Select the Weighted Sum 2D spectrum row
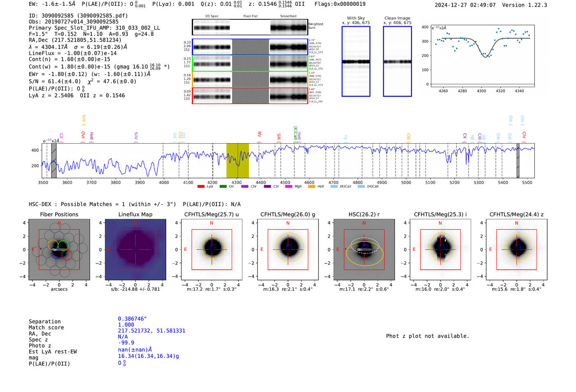The height and width of the screenshot is (392, 576). click(x=250, y=27)
